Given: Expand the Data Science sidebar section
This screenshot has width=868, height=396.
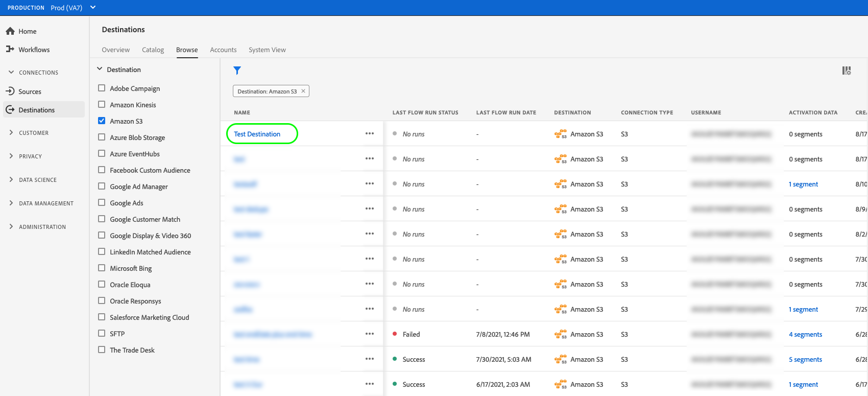Looking at the screenshot, I should click(x=11, y=179).
